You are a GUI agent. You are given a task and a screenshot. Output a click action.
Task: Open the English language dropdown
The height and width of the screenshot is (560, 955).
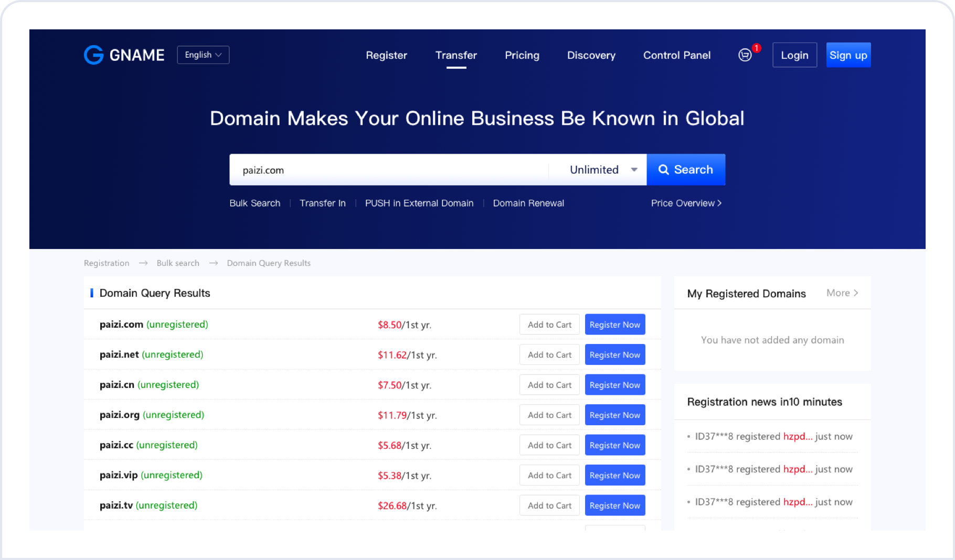point(203,55)
